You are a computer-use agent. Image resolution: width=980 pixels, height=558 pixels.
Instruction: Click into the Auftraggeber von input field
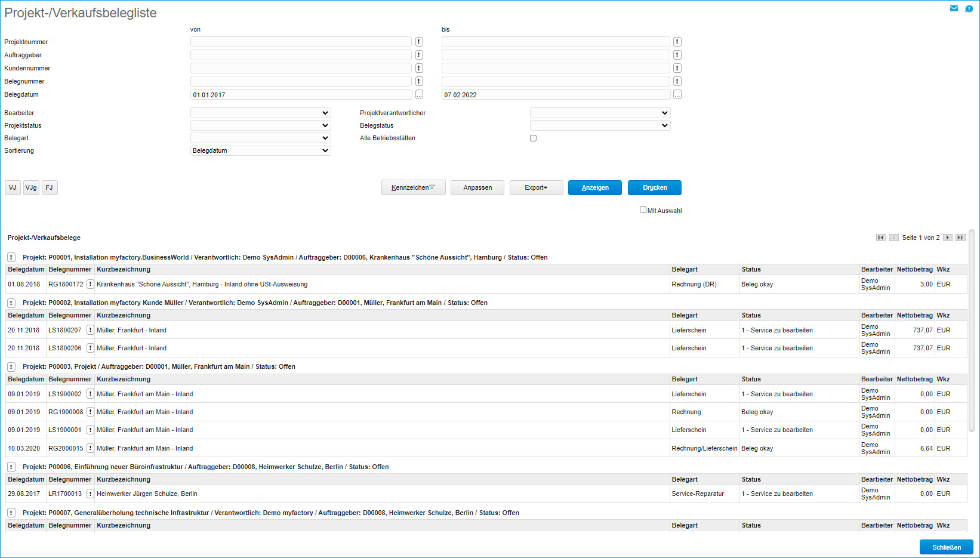click(301, 55)
